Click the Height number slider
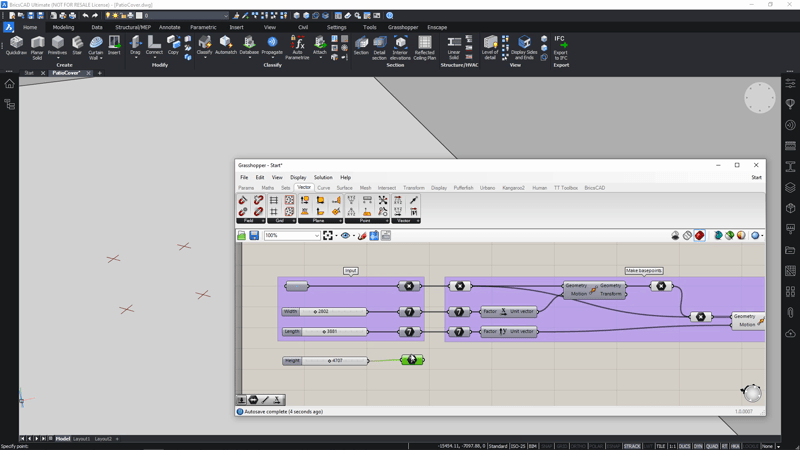This screenshot has height=450, width=800. pos(325,361)
